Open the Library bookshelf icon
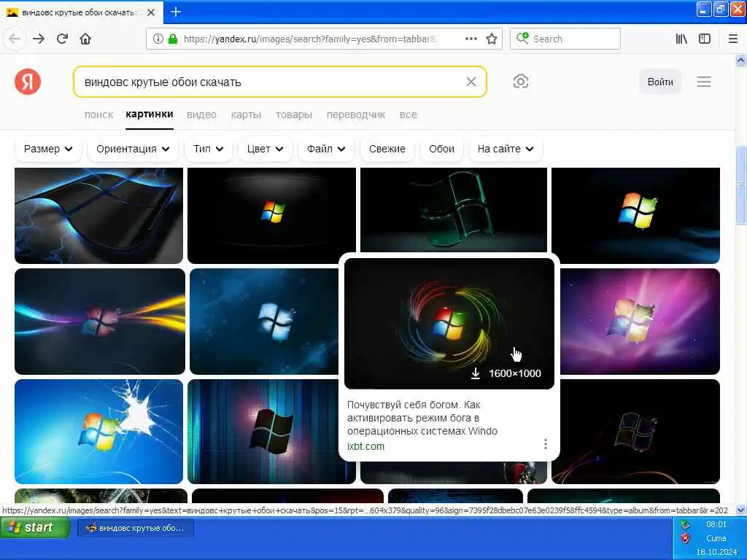The image size is (747, 560). [681, 39]
